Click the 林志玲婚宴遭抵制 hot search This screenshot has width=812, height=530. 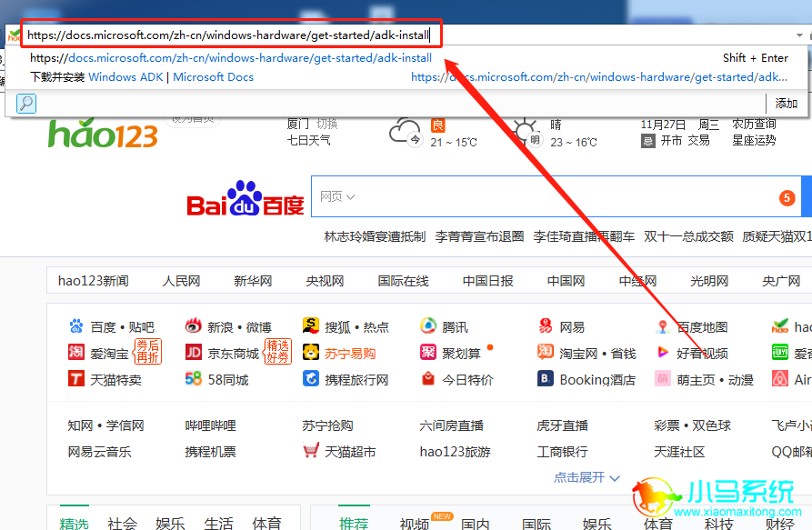(375, 236)
